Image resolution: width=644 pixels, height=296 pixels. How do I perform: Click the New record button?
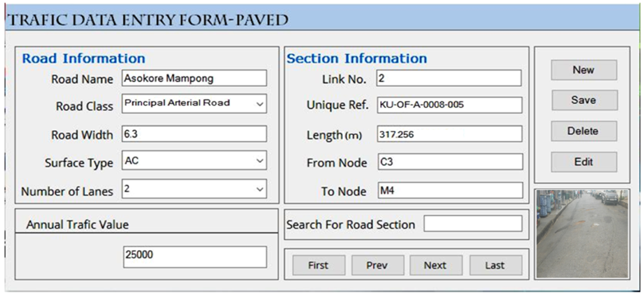click(583, 70)
